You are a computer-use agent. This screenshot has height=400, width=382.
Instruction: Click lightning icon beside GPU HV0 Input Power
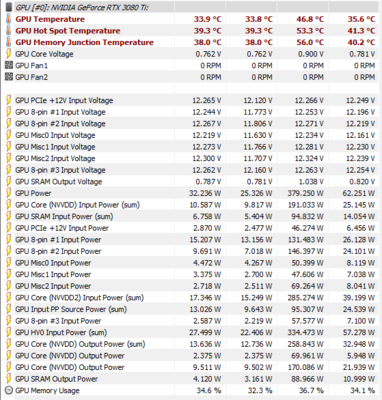coord(9,332)
